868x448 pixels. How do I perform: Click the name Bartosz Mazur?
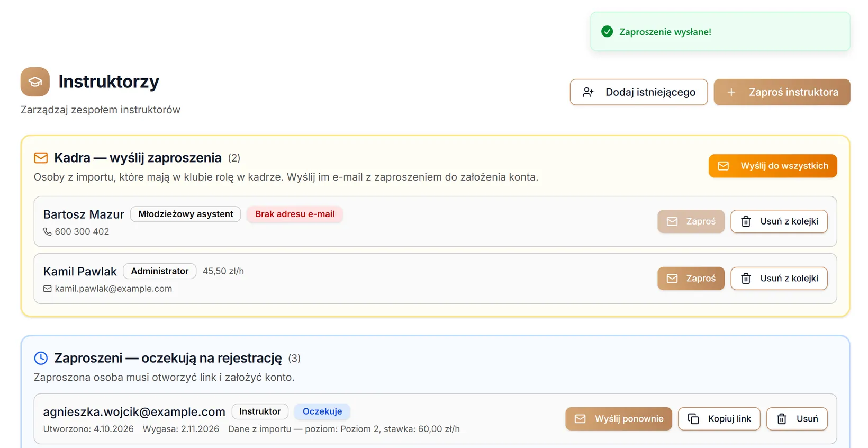pos(84,214)
